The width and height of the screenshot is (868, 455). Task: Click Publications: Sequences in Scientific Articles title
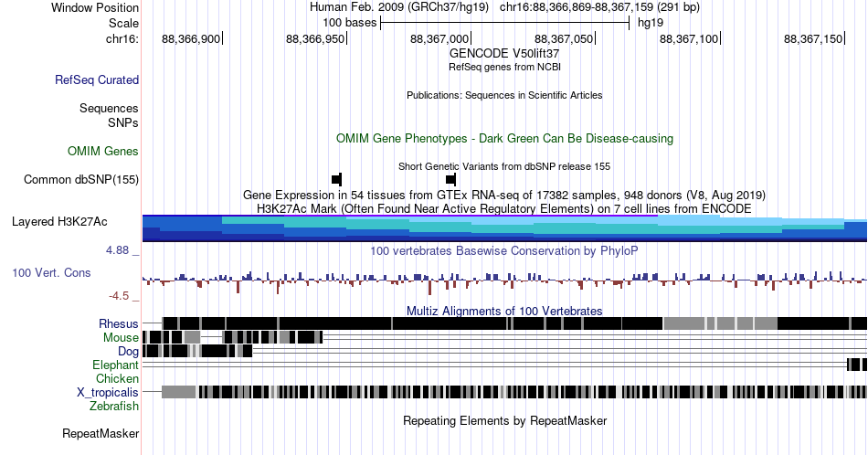(x=504, y=95)
